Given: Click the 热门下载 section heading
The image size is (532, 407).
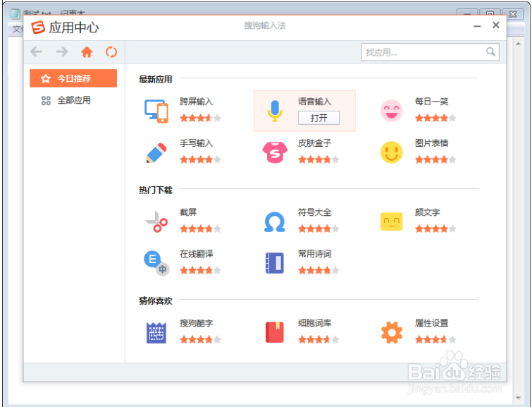Looking at the screenshot, I should pos(156,190).
